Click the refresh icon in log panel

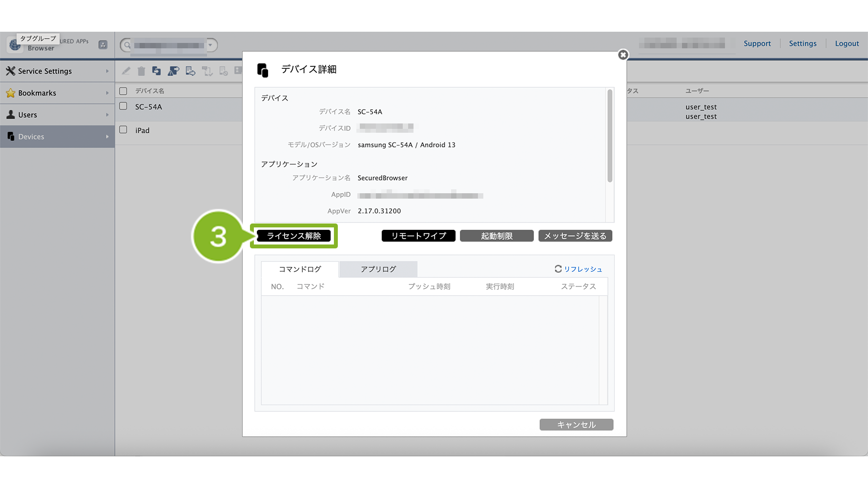[558, 269]
